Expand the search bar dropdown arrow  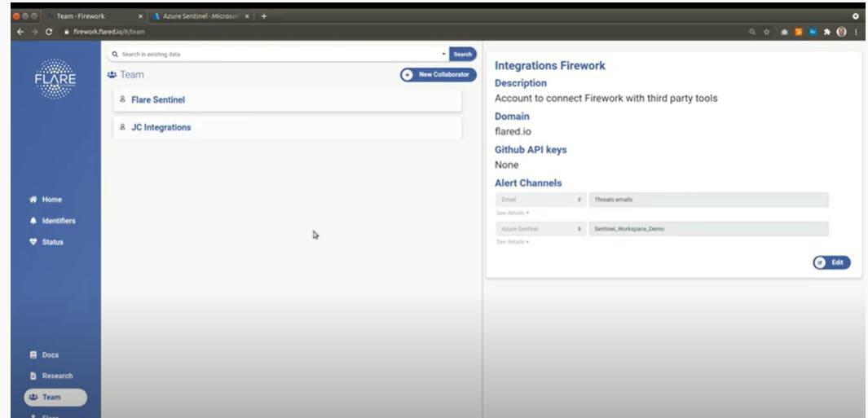point(443,55)
